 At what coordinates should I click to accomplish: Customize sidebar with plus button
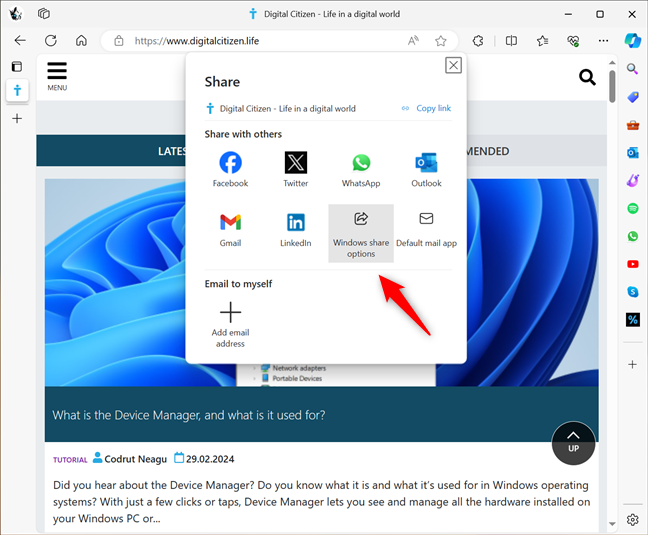point(632,364)
